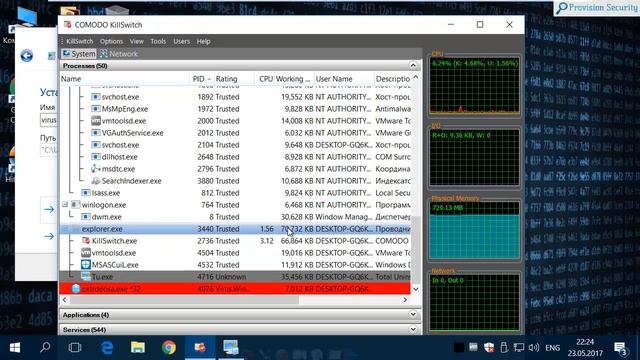The height and width of the screenshot is (360, 640).
Task: Launch Microsoft Edge from the taskbar
Action: (107, 347)
